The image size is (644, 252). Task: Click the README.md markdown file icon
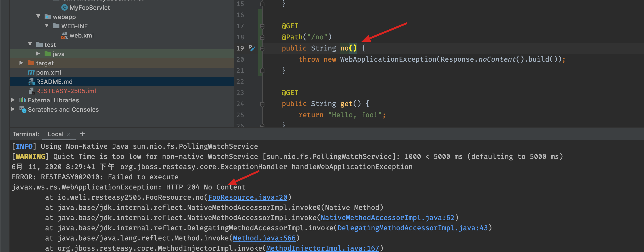(31, 82)
